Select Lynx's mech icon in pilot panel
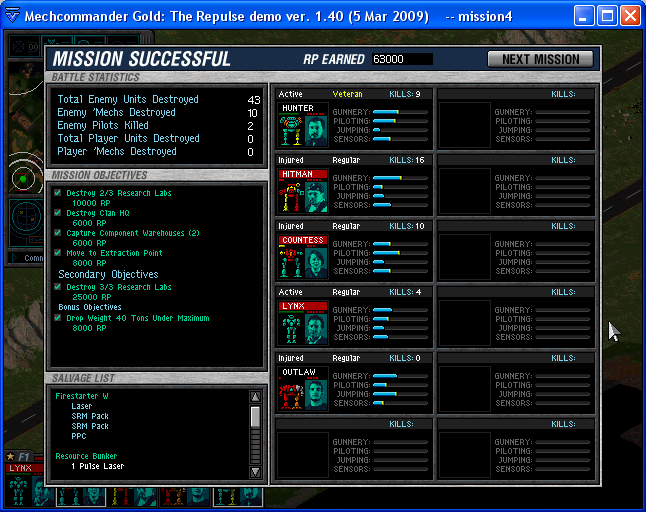The image size is (646, 512). click(x=292, y=328)
